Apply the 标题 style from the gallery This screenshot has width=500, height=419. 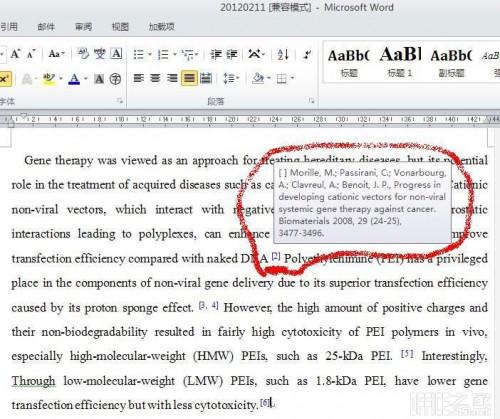349,63
